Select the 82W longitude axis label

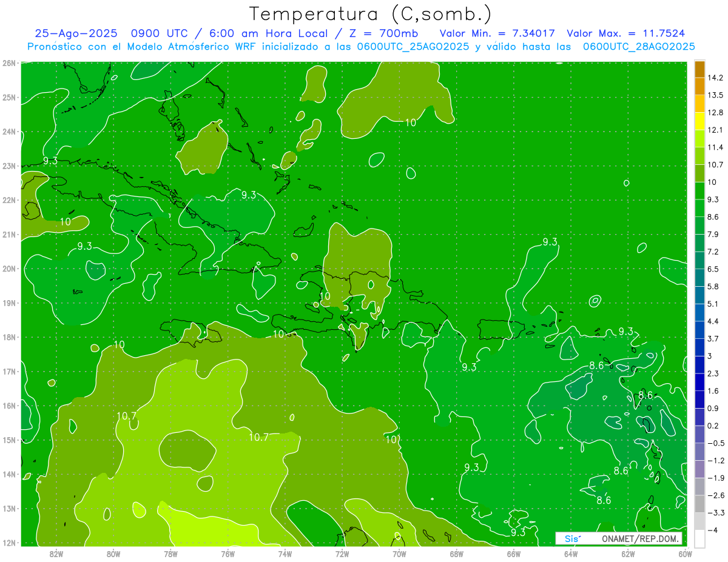[x=56, y=554]
